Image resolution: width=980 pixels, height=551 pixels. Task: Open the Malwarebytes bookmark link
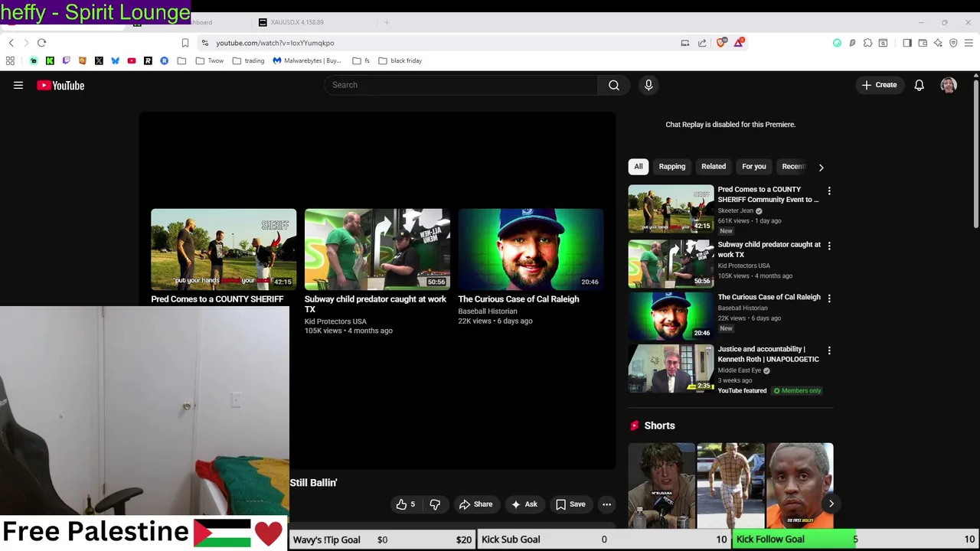click(x=306, y=60)
